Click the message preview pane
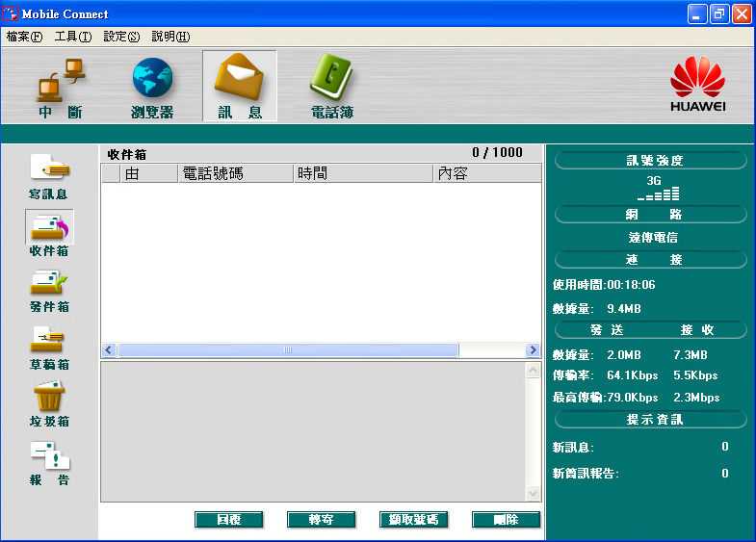 click(x=313, y=431)
